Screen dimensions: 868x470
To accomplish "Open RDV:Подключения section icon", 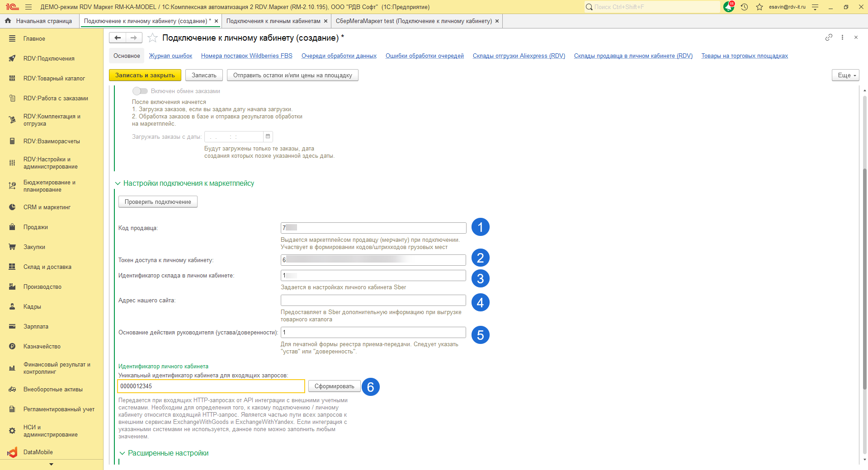I will pos(12,59).
